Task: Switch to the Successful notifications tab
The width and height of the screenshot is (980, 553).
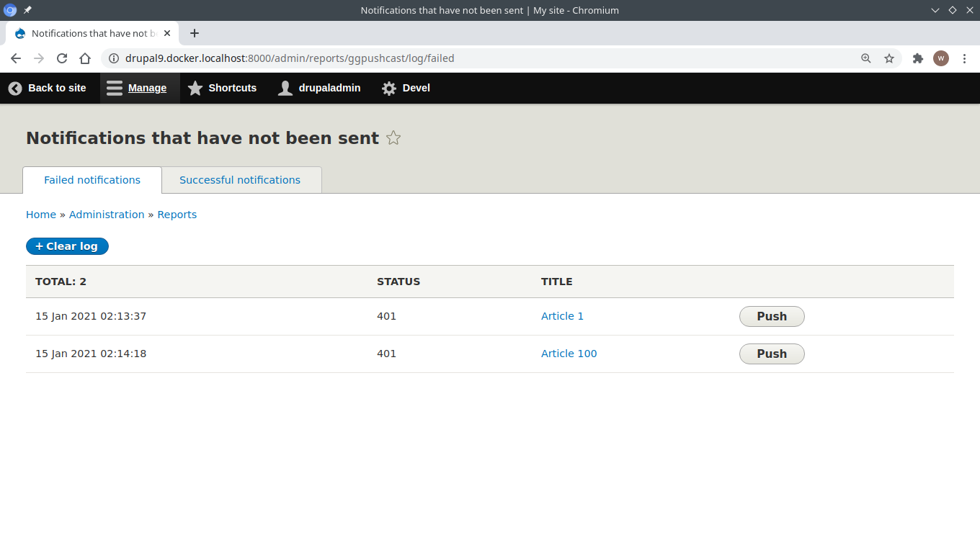Action: [240, 180]
